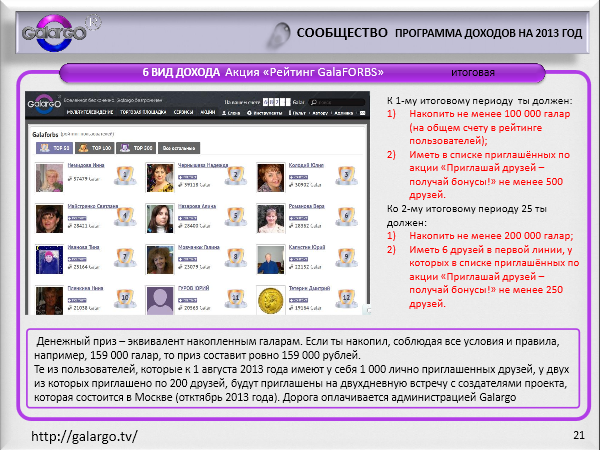Open the АКЦИИ menu item
The image size is (600, 450).
pyautogui.click(x=208, y=112)
